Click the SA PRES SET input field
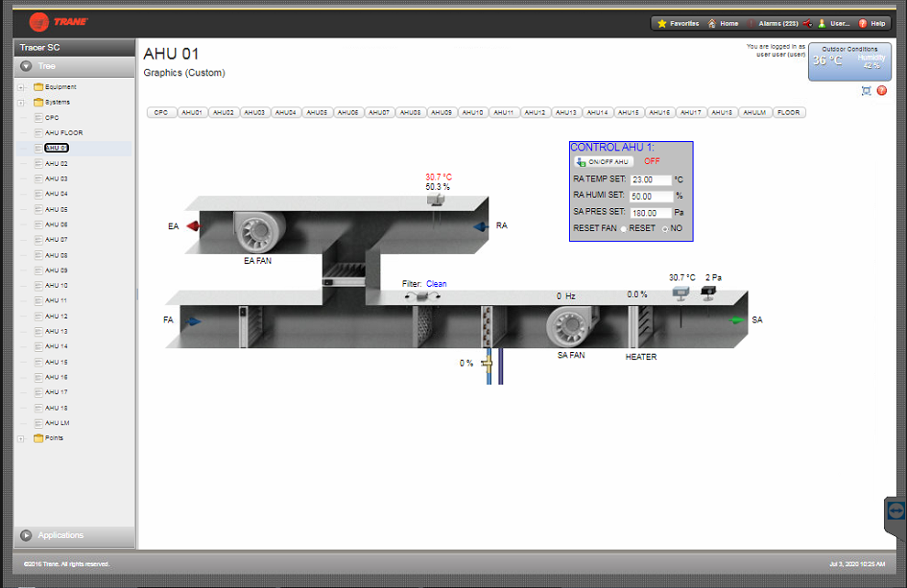The image size is (907, 588). 651,213
